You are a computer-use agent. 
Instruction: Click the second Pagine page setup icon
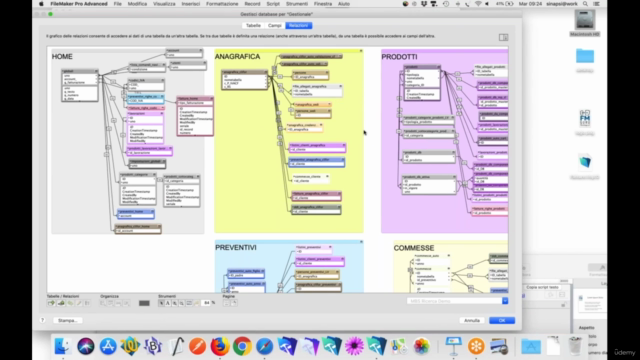234,303
